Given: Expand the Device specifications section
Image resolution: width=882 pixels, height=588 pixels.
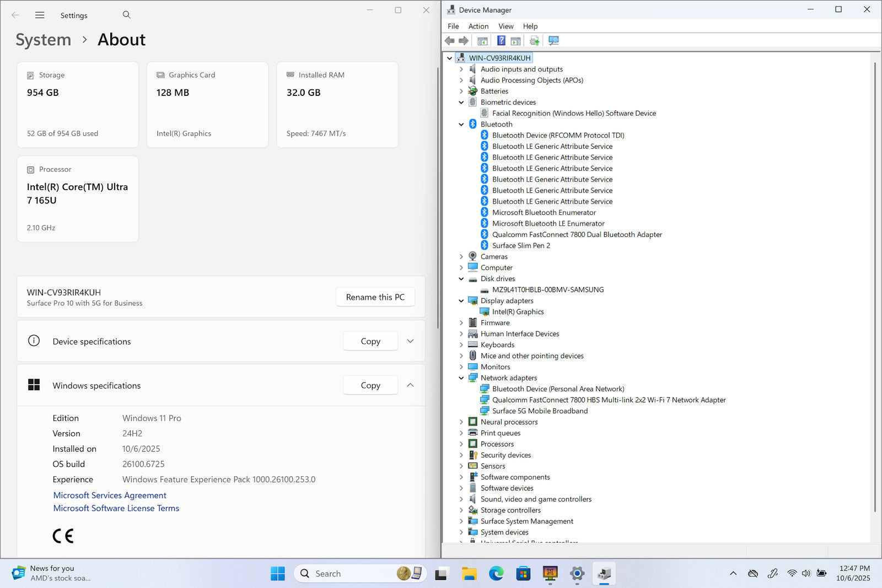Looking at the screenshot, I should pos(410,341).
